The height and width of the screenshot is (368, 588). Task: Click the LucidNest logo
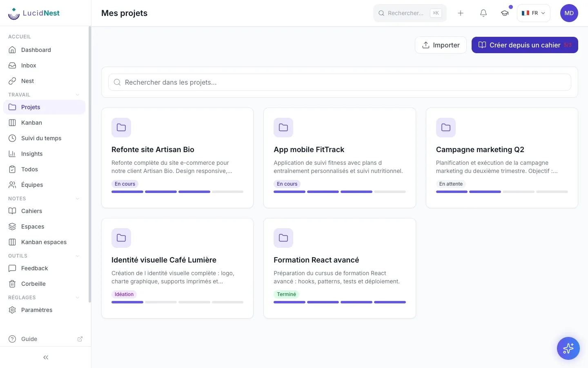pyautogui.click(x=34, y=13)
